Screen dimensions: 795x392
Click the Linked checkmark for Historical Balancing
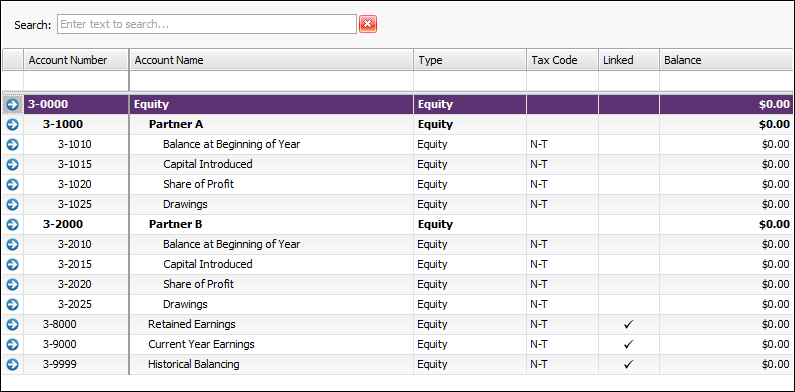click(x=629, y=364)
